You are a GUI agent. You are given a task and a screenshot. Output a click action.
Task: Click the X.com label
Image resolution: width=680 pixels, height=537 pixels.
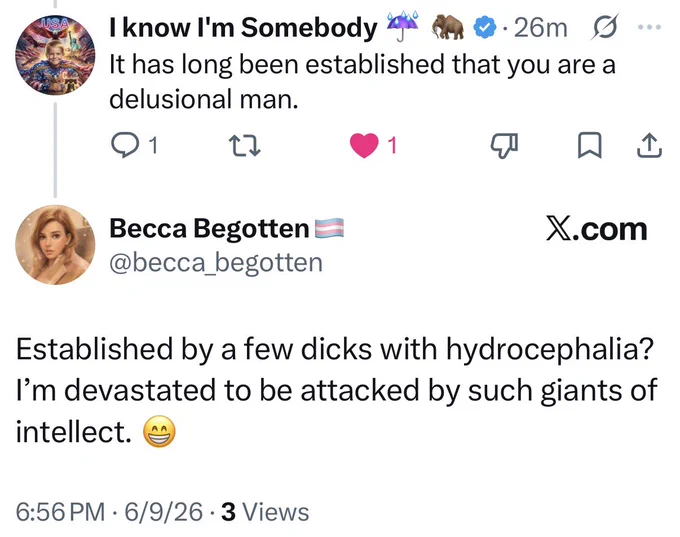coord(596,229)
